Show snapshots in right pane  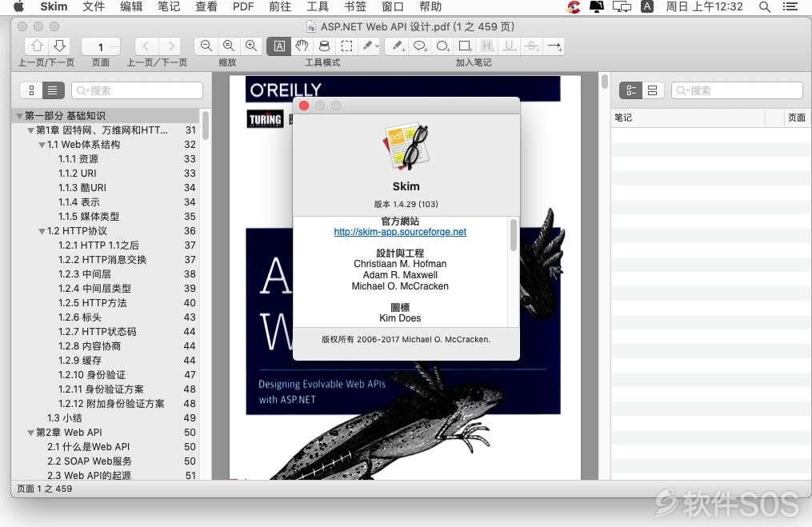[x=653, y=90]
